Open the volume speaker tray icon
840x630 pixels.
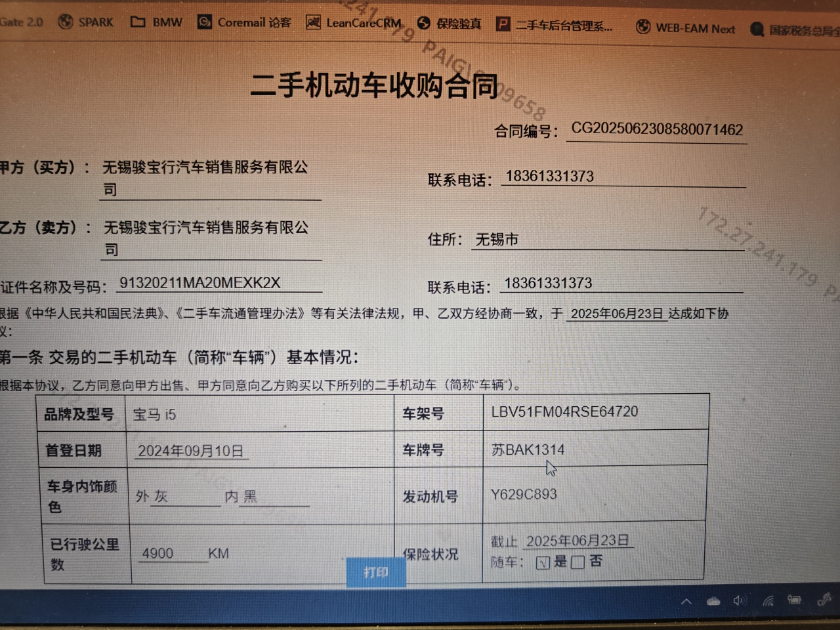coord(740,600)
